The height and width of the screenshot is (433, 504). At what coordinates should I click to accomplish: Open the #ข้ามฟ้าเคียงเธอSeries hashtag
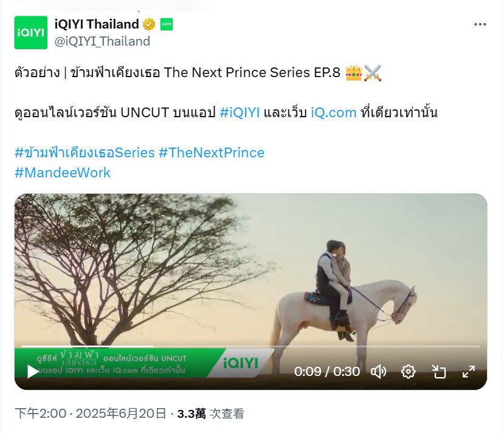[x=85, y=153]
